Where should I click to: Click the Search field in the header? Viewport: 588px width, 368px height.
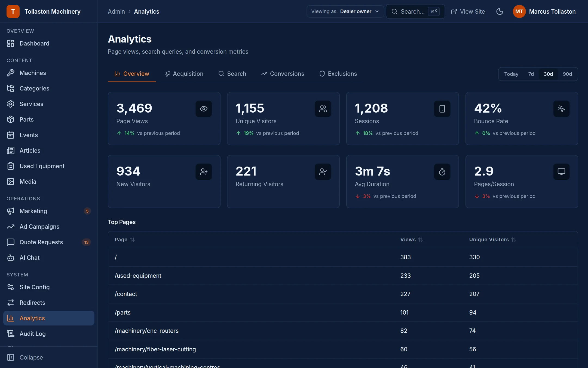(415, 11)
